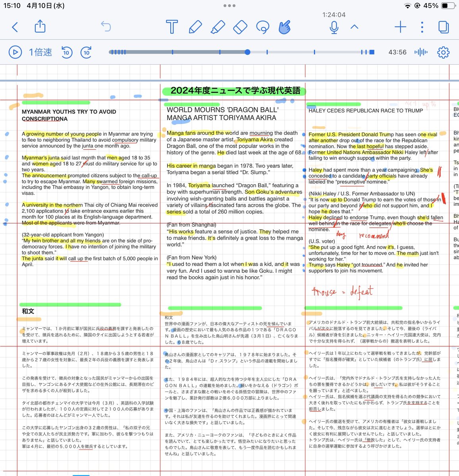Tap 'His career in manga' sentence
459x476 pixels.
(191, 166)
